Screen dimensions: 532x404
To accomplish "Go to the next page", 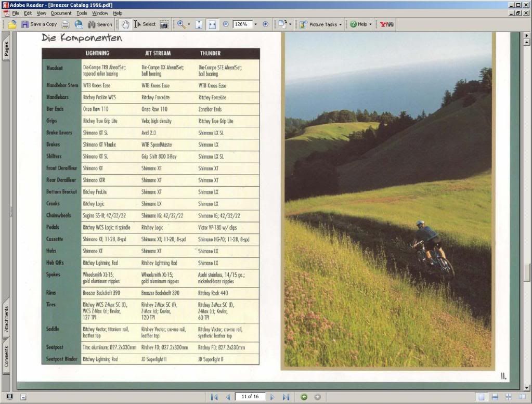I will tap(272, 397).
